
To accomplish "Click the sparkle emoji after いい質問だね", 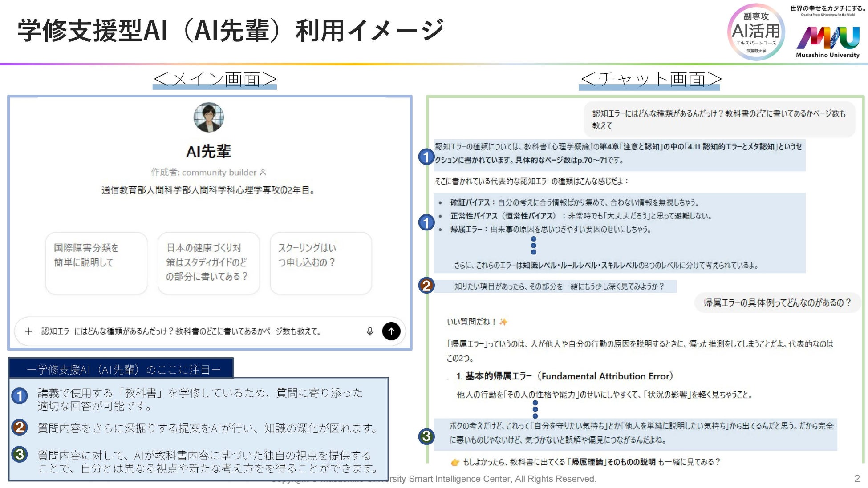I will [503, 322].
